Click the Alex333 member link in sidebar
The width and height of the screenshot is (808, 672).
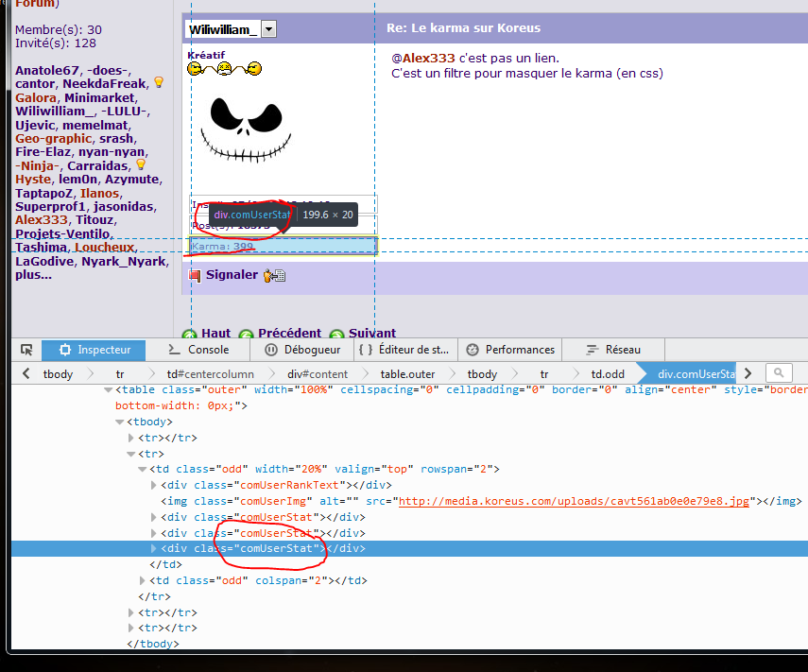point(41,219)
